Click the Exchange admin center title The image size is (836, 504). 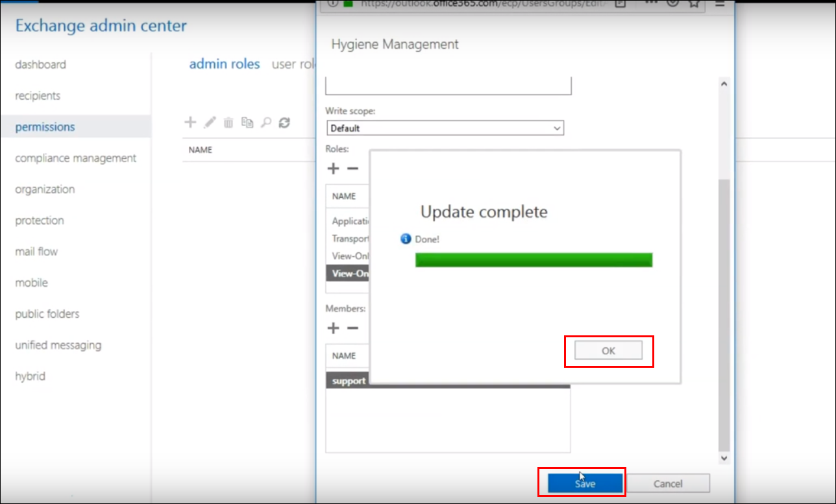pyautogui.click(x=101, y=26)
